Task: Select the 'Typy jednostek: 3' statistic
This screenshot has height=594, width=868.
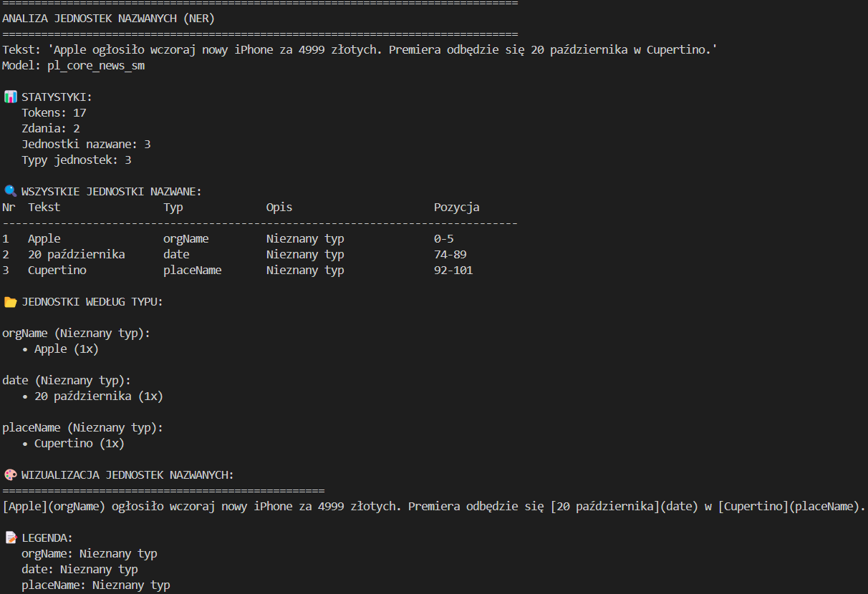Action: tap(77, 160)
